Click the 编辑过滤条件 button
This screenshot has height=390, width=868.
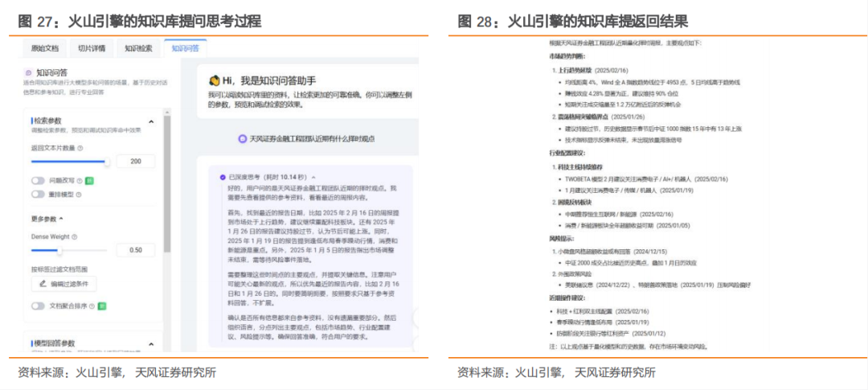[63, 284]
